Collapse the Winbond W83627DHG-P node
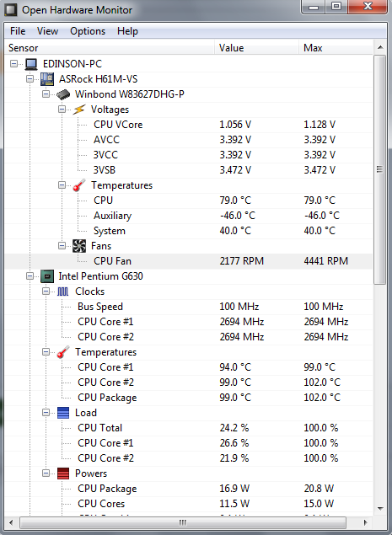392x535 pixels. click(46, 94)
